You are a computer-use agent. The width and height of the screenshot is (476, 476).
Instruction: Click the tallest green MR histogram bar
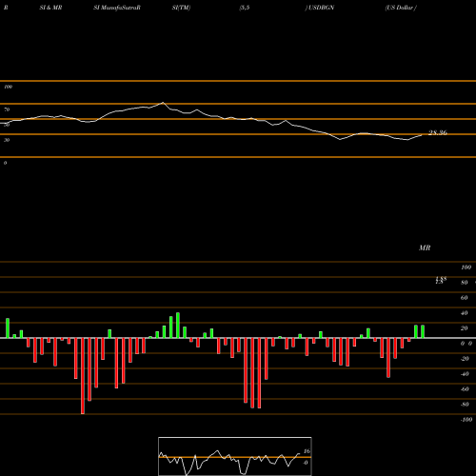178,326
